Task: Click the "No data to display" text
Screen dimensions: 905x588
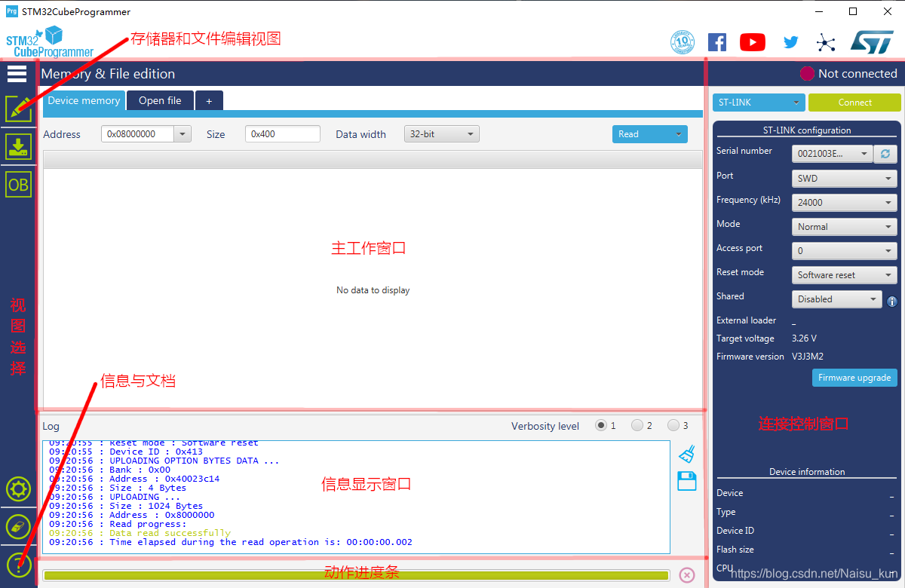Action: pos(373,290)
